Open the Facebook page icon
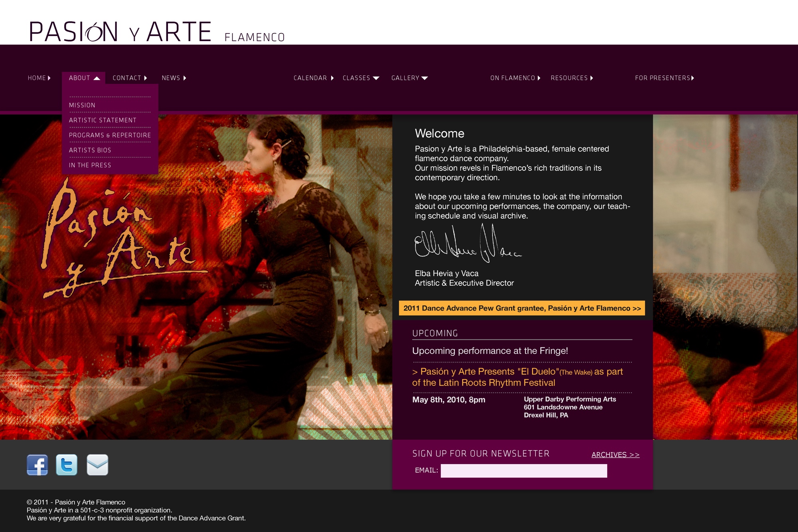Screen dimensions: 798x532 tap(38, 465)
